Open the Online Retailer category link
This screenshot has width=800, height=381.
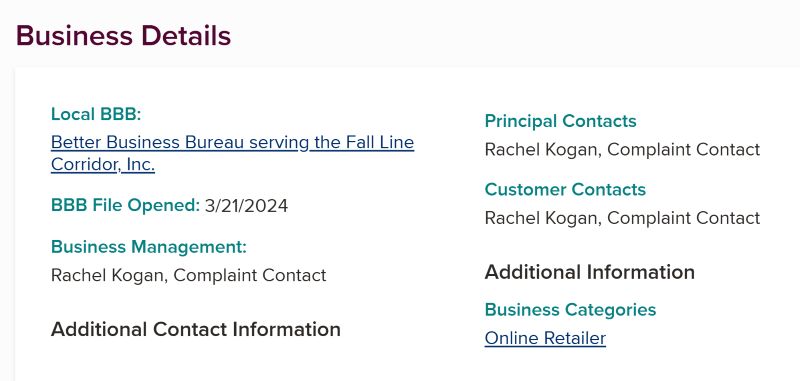(545, 338)
